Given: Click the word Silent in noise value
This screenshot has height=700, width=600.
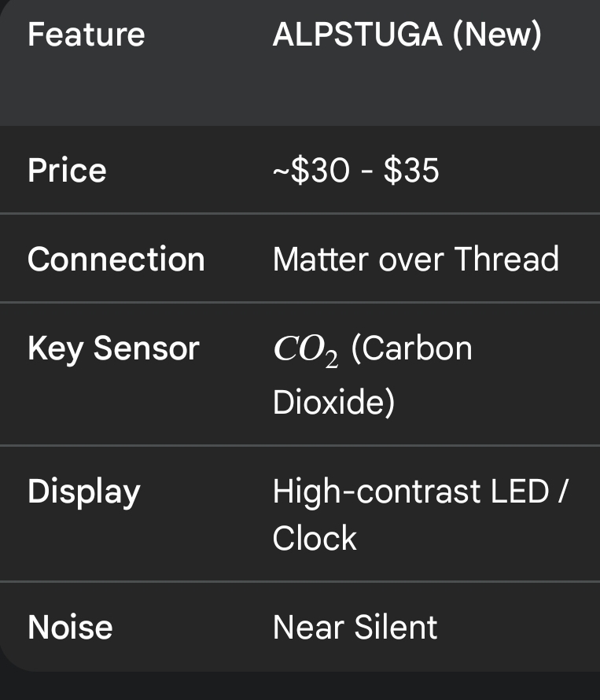Looking at the screenshot, I should (396, 627).
